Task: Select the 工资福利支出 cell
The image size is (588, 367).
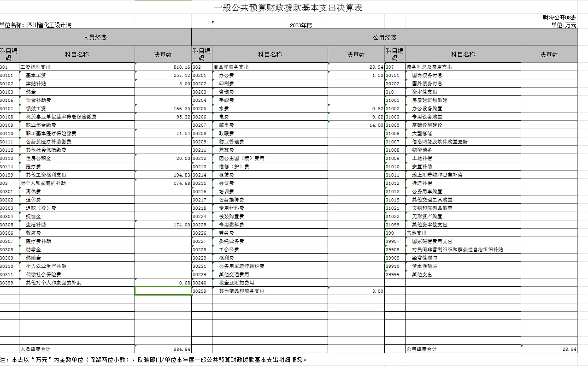Action: tap(77, 67)
